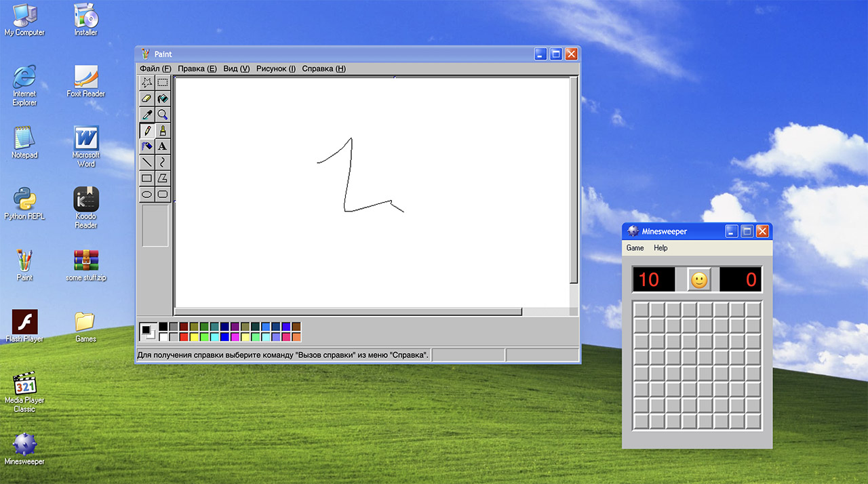The width and height of the screenshot is (868, 484).
Task: Click the Paint title bar icon
Action: [145, 54]
